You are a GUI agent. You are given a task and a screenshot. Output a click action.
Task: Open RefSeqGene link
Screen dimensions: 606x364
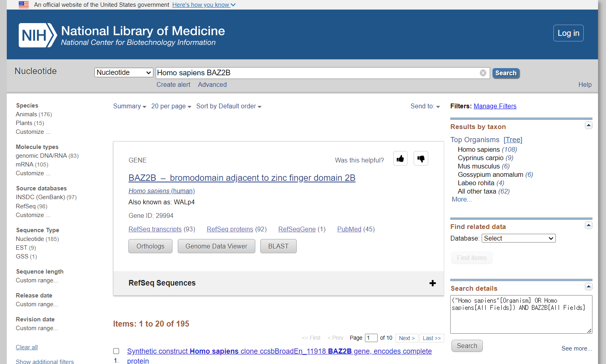297,229
